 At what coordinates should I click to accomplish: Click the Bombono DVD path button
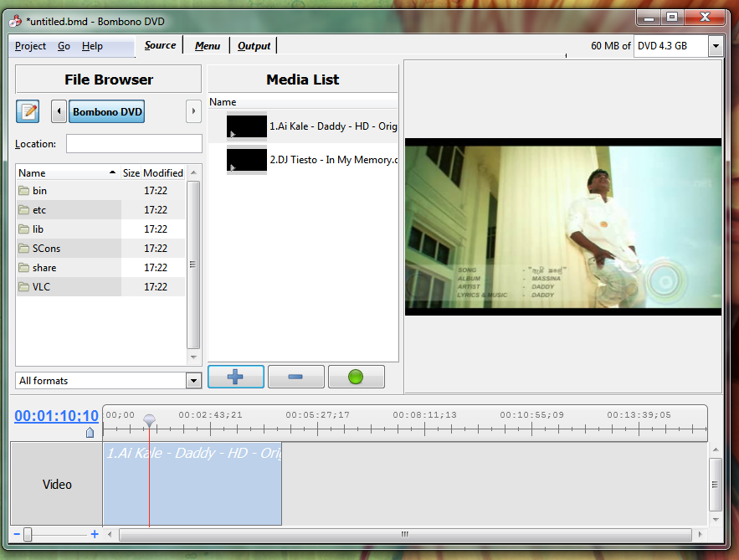pyautogui.click(x=107, y=111)
